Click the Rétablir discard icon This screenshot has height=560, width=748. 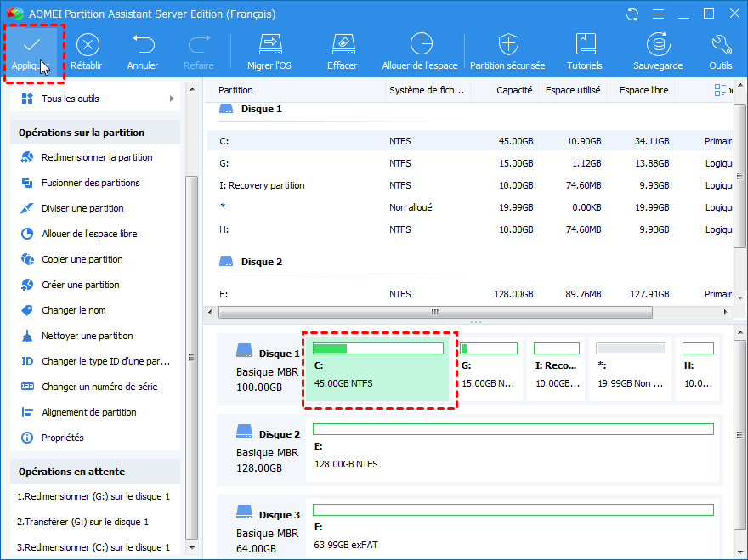point(87,45)
